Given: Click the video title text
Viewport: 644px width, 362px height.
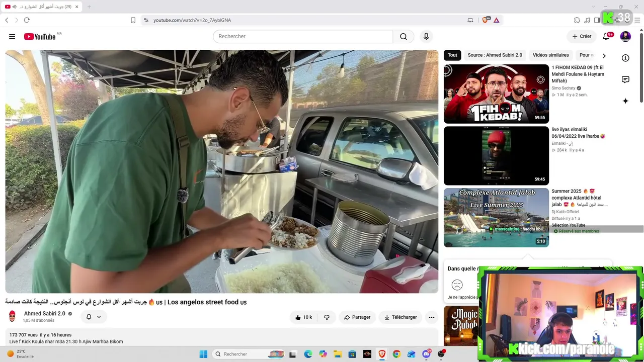Looking at the screenshot, I should pos(126,302).
